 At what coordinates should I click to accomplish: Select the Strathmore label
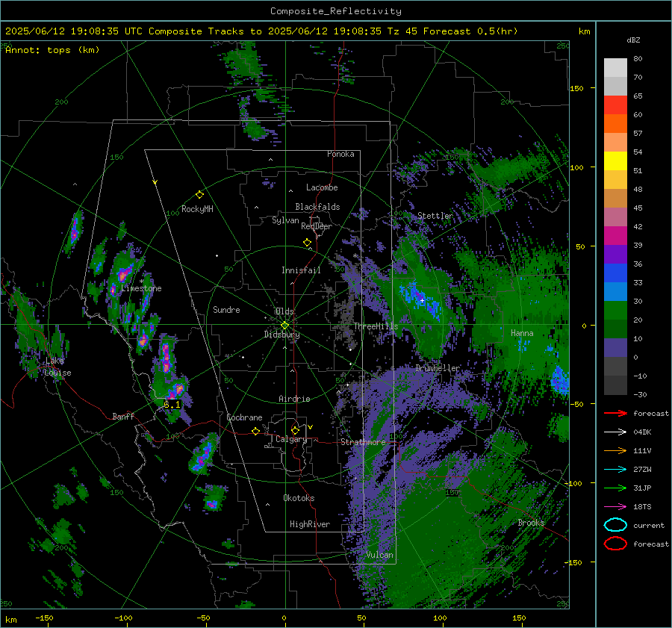[x=363, y=442]
